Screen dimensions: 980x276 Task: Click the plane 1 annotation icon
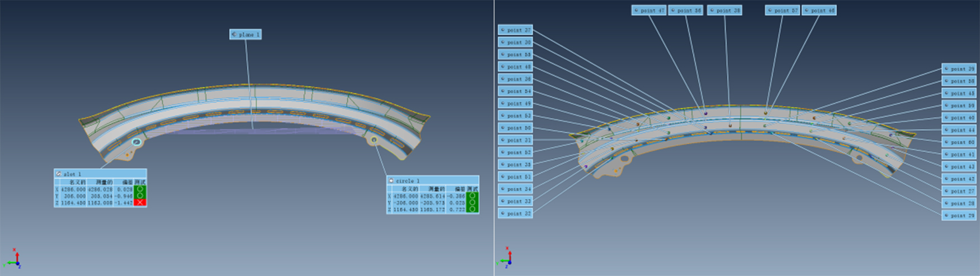coord(234,35)
